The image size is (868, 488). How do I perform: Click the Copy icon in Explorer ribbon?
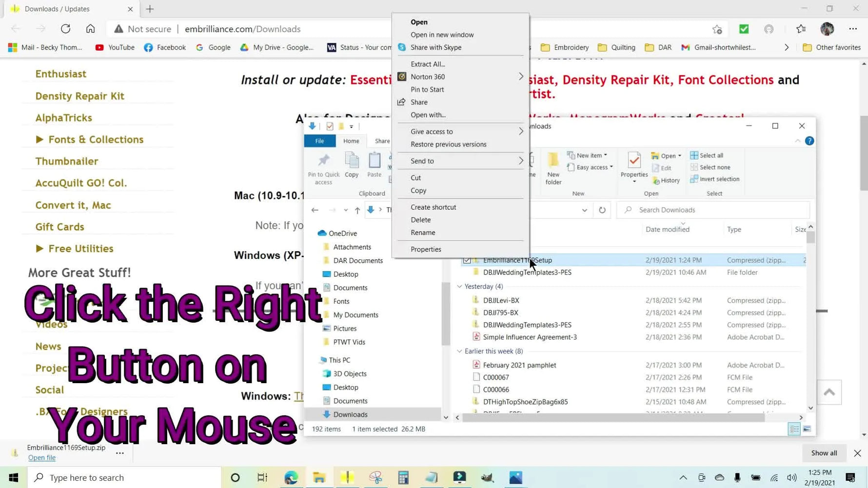tap(352, 165)
